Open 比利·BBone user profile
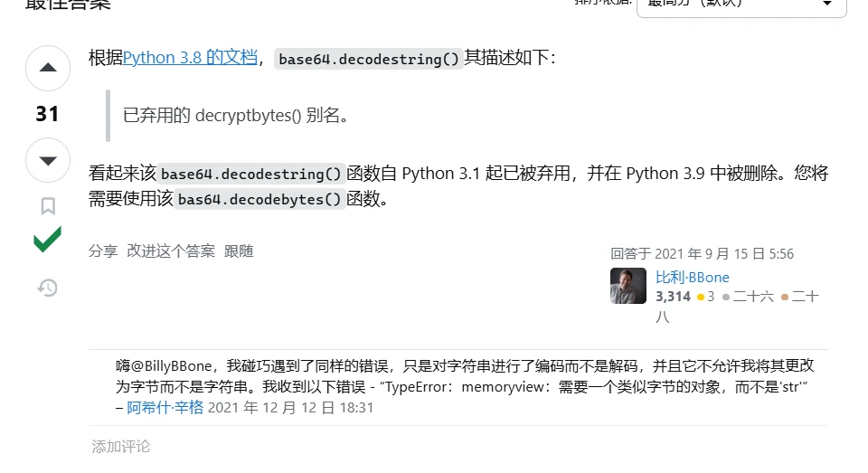The height and width of the screenshot is (473, 868). 692,278
